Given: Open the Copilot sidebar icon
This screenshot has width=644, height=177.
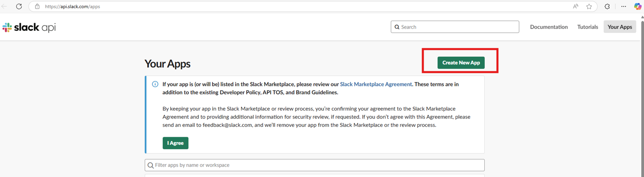Looking at the screenshot, I should 638,7.
